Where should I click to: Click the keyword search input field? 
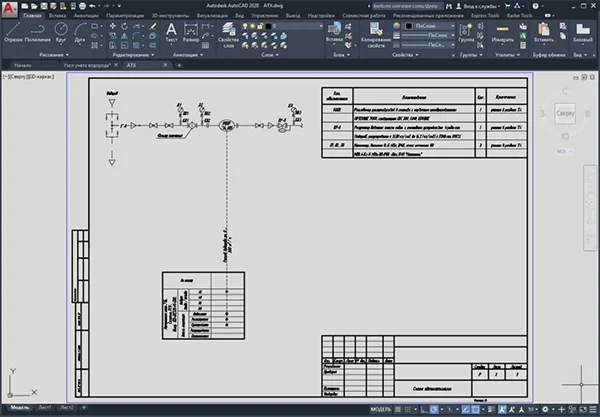tap(407, 6)
